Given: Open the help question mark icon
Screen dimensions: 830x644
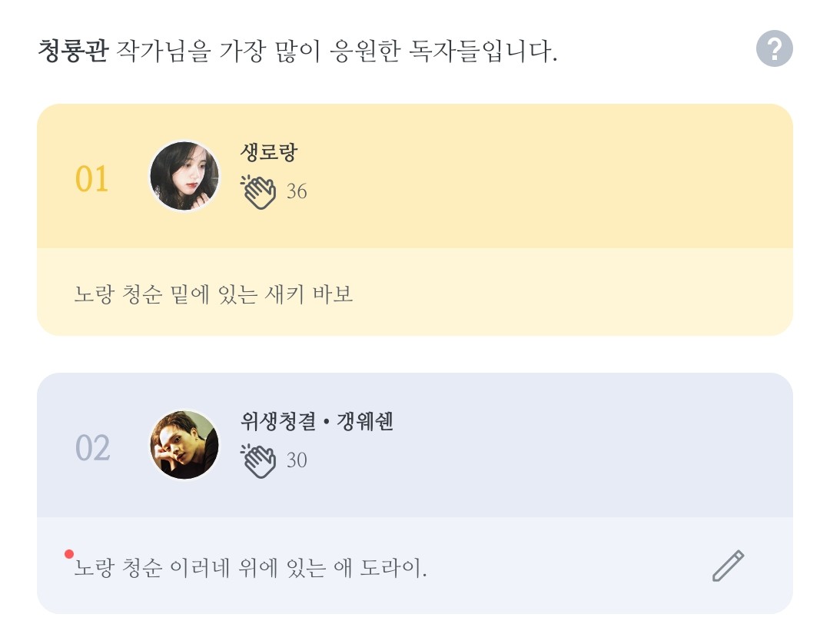Looking at the screenshot, I should pyautogui.click(x=774, y=49).
